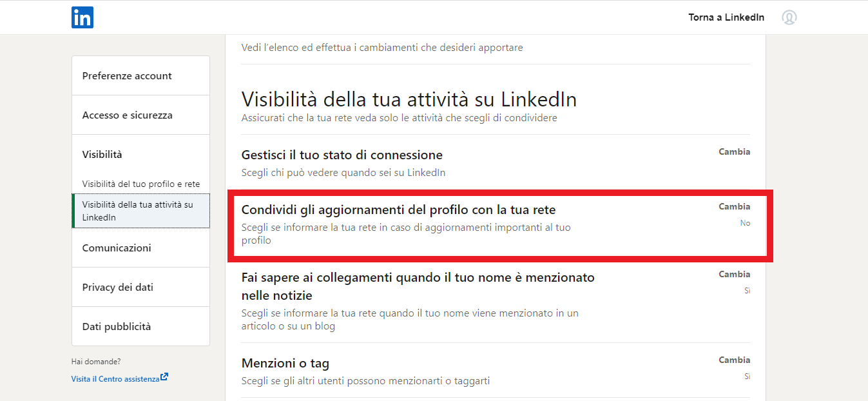Viewport: 868px width, 401px height.
Task: Click Torna a LinkedIn
Action: (726, 17)
